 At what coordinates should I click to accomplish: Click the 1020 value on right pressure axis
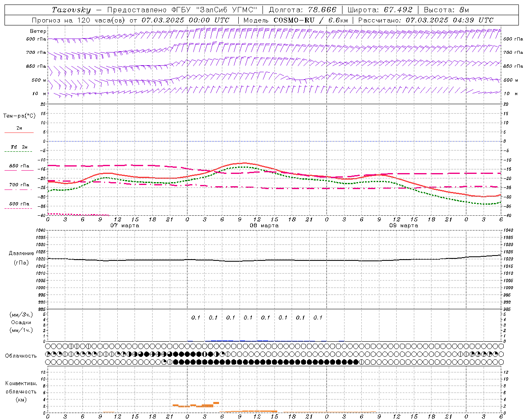508,259
